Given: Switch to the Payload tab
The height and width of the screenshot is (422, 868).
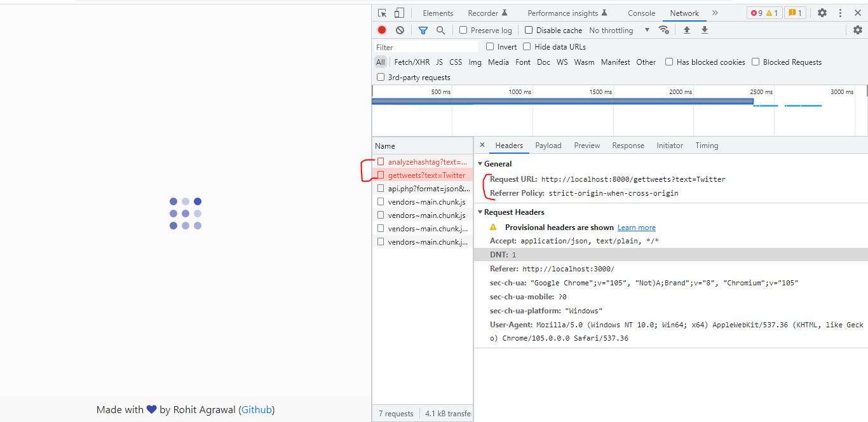Looking at the screenshot, I should (548, 146).
